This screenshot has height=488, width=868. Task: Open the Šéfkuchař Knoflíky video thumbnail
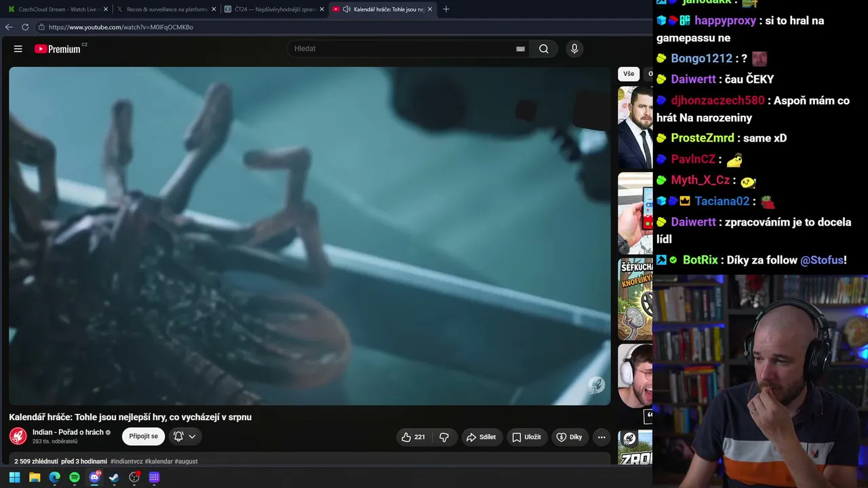point(635,299)
